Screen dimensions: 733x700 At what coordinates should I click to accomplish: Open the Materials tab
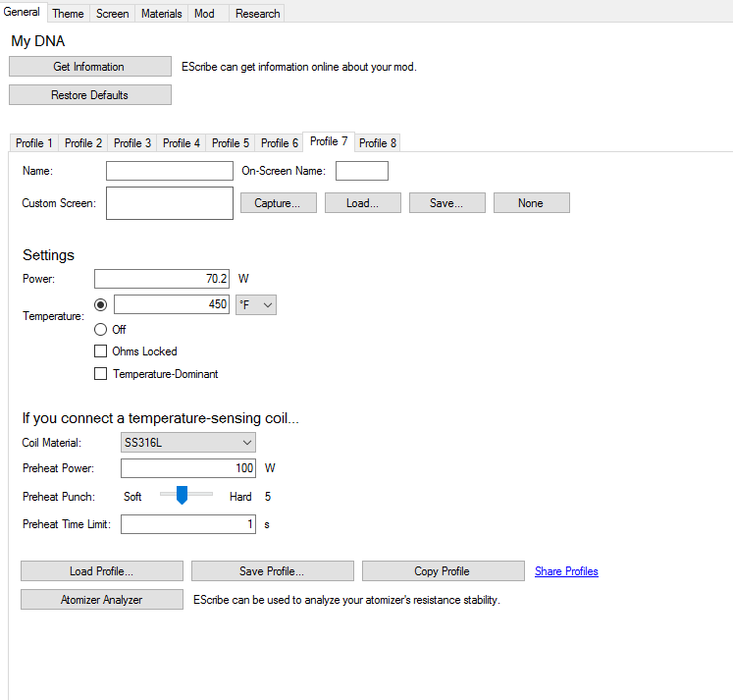pyautogui.click(x=161, y=14)
